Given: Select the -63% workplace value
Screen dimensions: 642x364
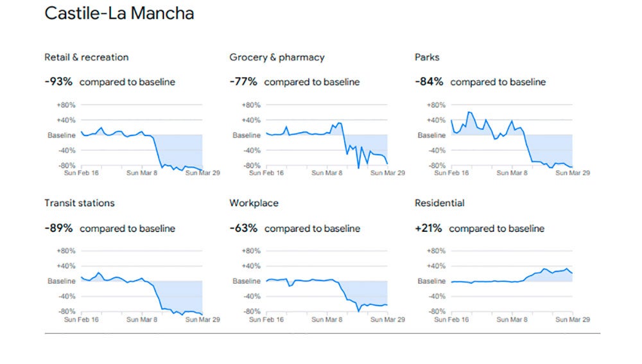Looking at the screenshot, I should [243, 229].
